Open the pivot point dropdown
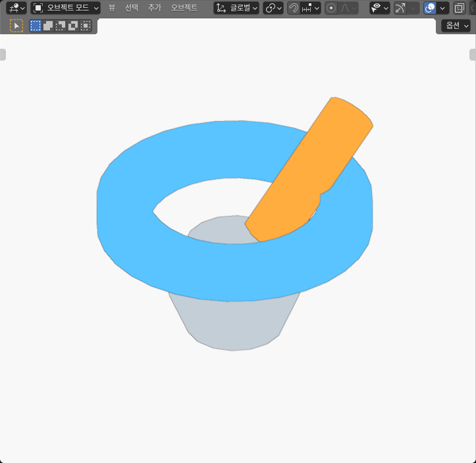 click(x=273, y=8)
